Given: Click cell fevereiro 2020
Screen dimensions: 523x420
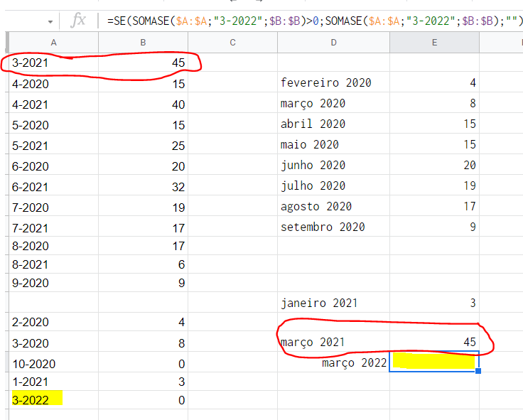Looking at the screenshot, I should point(333,82).
